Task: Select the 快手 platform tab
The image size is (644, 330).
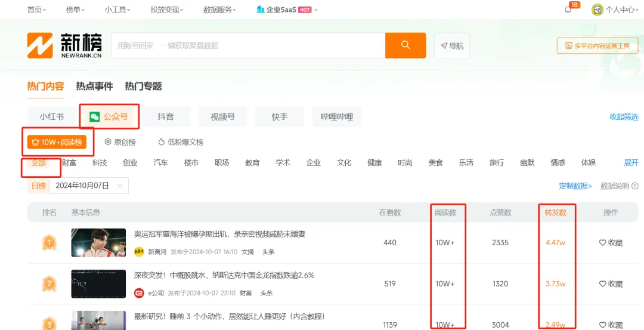Action: (280, 117)
